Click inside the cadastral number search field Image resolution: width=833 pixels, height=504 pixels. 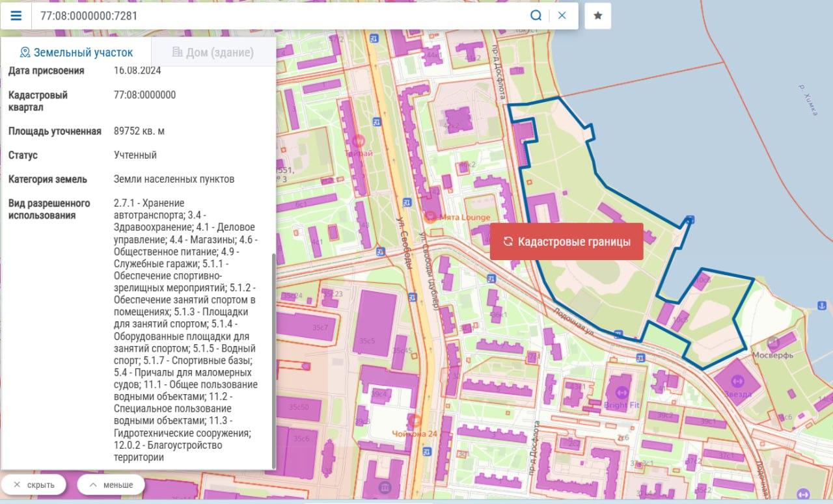280,16
